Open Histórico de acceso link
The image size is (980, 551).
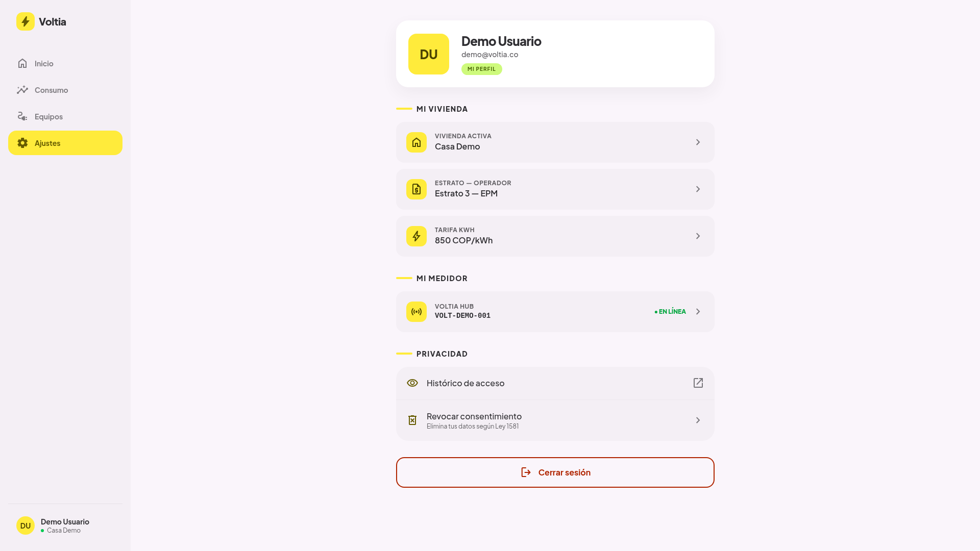click(x=555, y=383)
